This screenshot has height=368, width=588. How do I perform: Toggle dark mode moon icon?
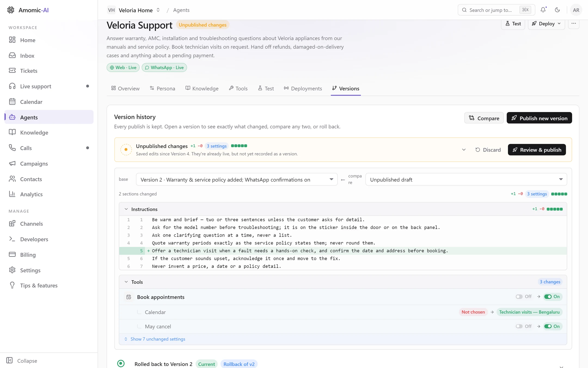[557, 10]
